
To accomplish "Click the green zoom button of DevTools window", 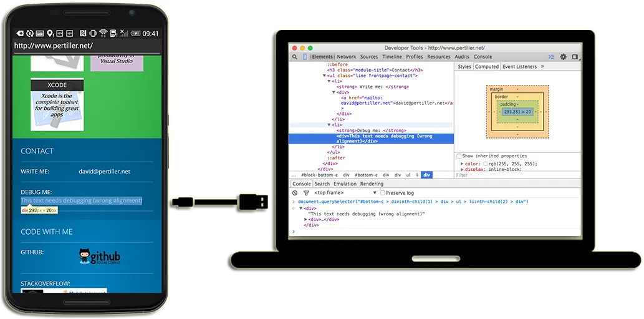I will tap(310, 48).
